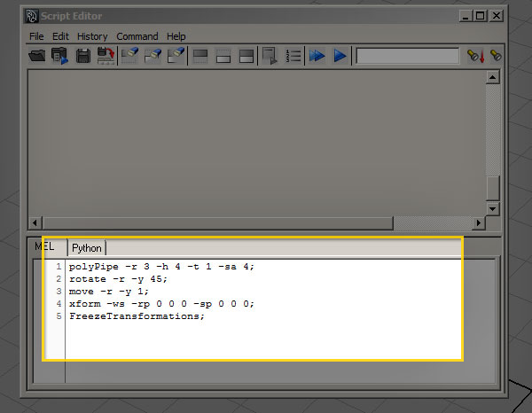Show only the input pane
532x413 pixels.
pyautogui.click(x=223, y=56)
